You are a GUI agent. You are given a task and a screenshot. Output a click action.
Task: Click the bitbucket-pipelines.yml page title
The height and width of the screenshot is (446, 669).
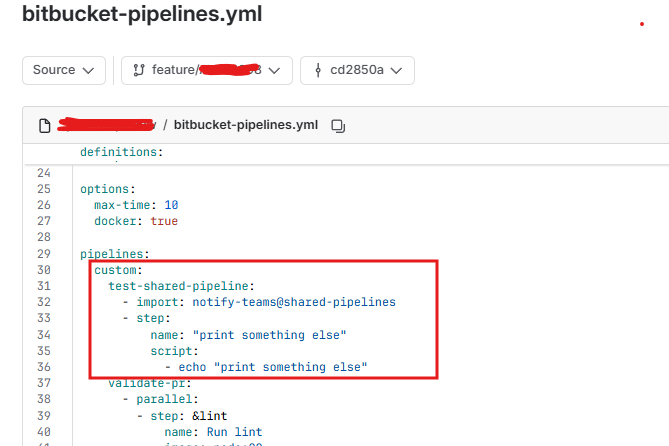point(142,14)
